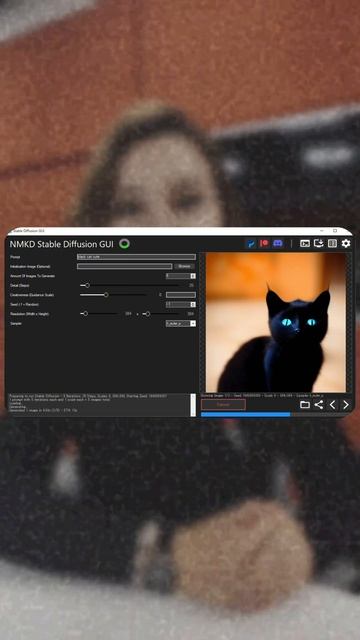
Task: Open the Patreon link icon
Action: pyautogui.click(x=264, y=244)
